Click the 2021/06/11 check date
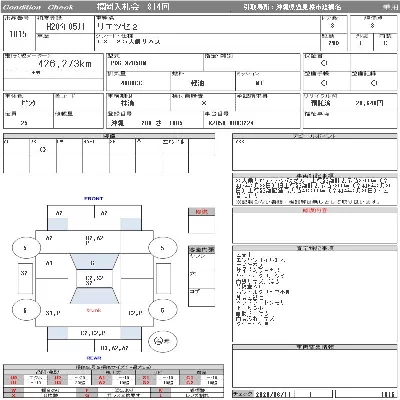The image size is (400, 400). pos(273,394)
